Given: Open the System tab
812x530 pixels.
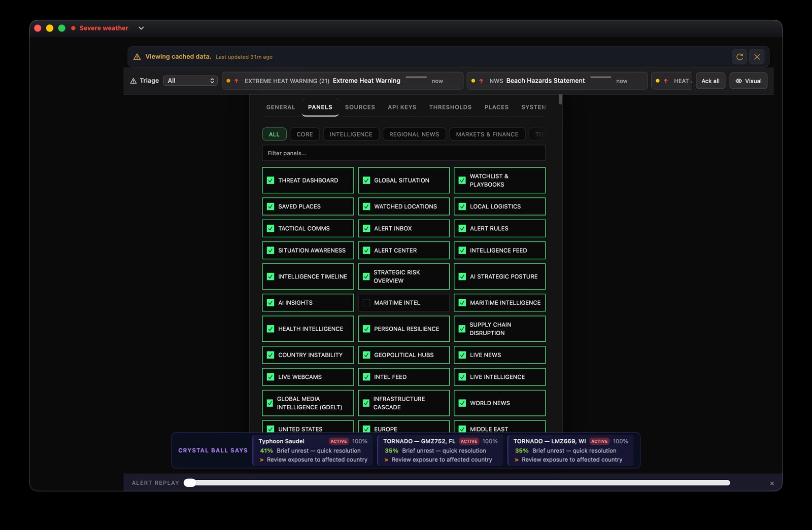Looking at the screenshot, I should point(533,107).
